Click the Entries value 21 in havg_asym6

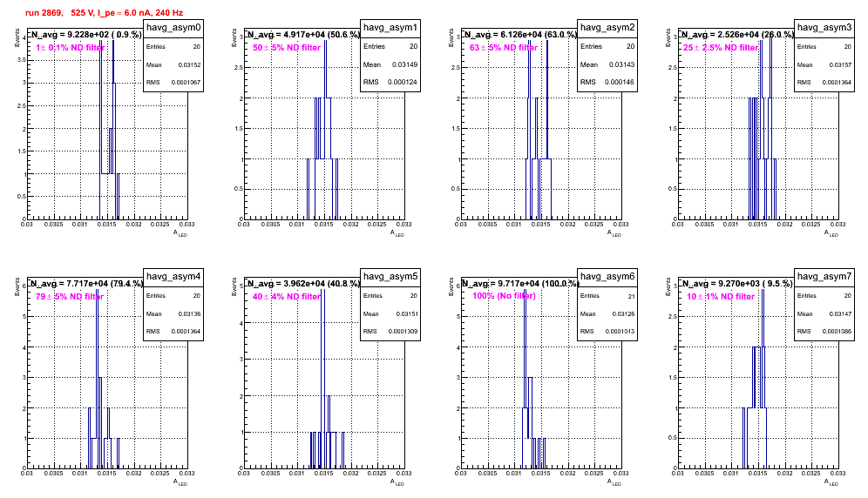pos(631,296)
